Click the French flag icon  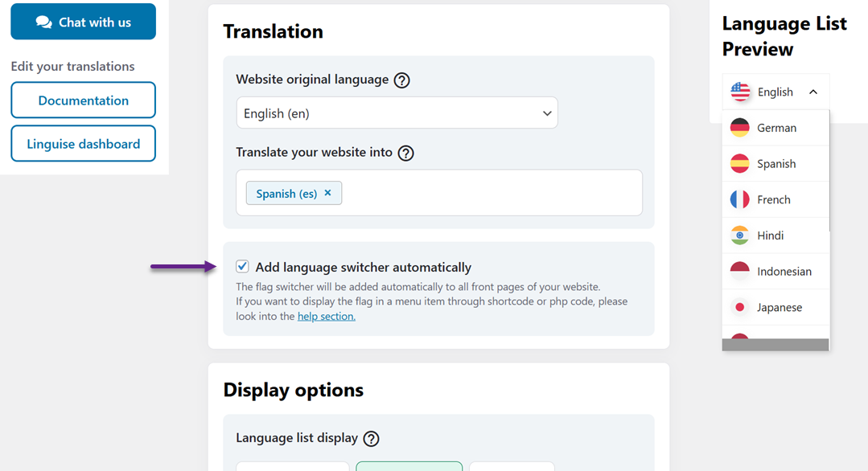(740, 199)
